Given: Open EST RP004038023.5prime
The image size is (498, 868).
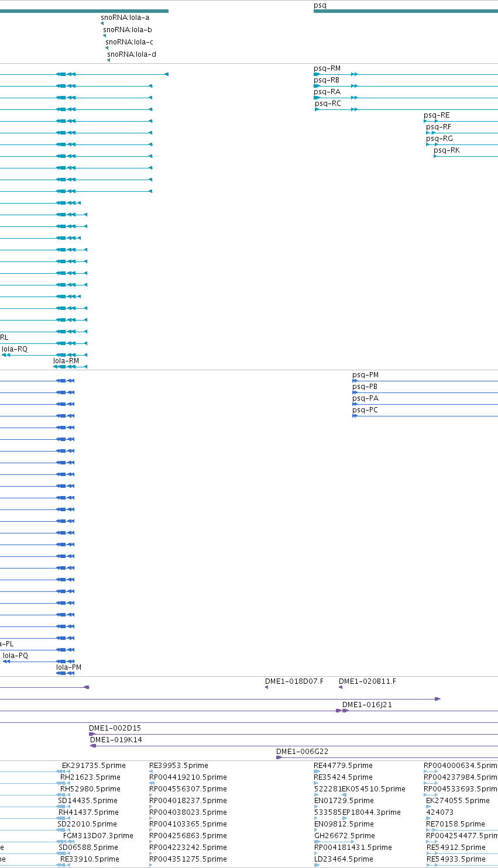Looking at the screenshot, I should [188, 812].
